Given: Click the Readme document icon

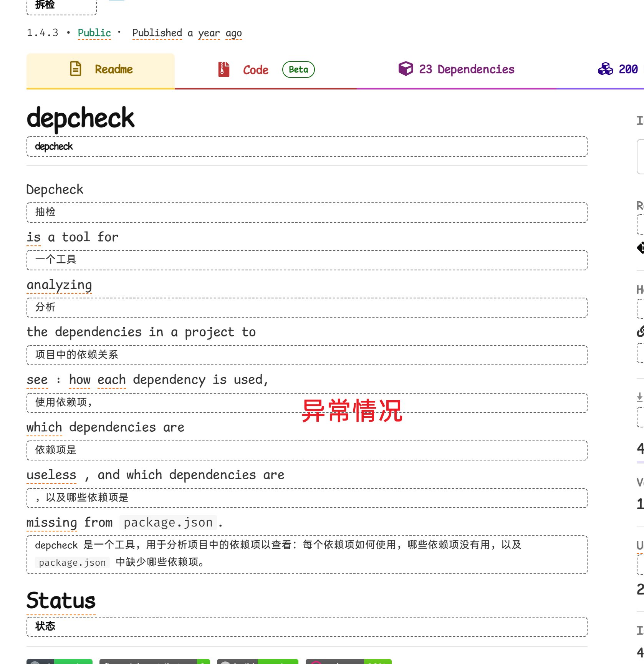Looking at the screenshot, I should [x=75, y=69].
